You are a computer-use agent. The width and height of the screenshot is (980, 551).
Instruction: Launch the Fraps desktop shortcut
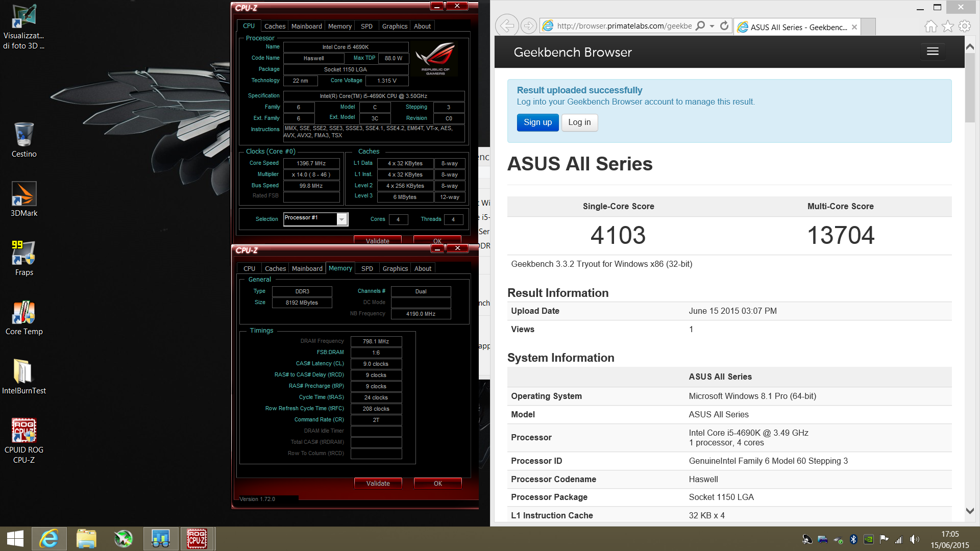(x=24, y=259)
